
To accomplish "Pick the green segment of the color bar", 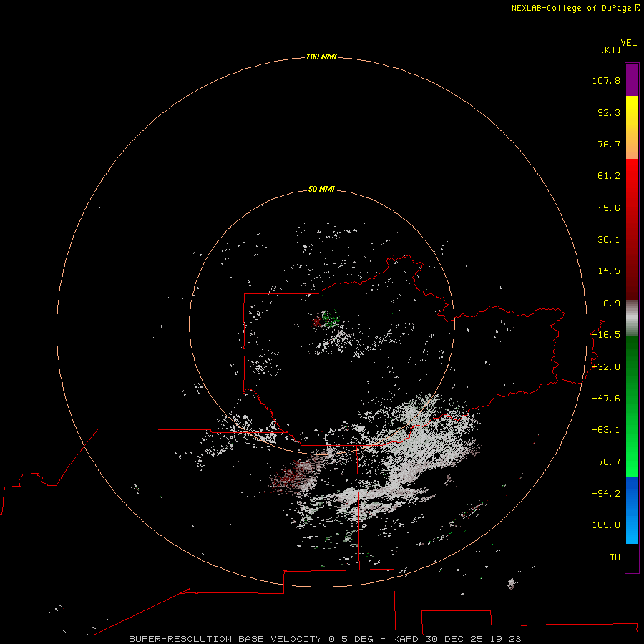I will (x=632, y=406).
